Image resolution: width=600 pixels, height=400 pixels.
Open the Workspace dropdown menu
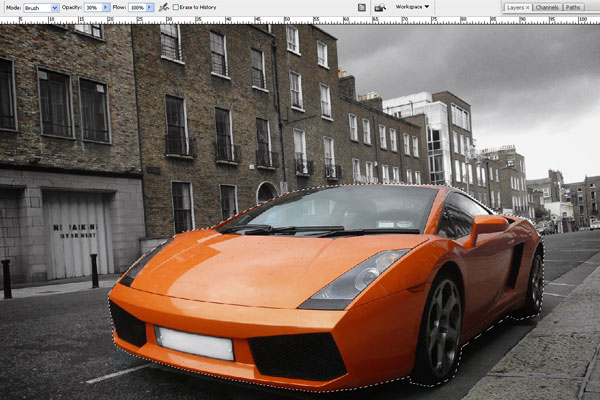[412, 7]
